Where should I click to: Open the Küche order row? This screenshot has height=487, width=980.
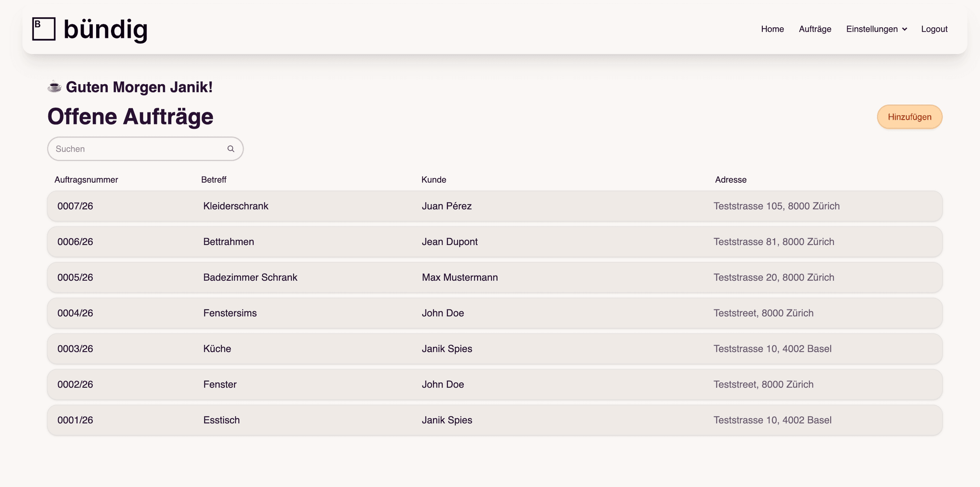(494, 349)
